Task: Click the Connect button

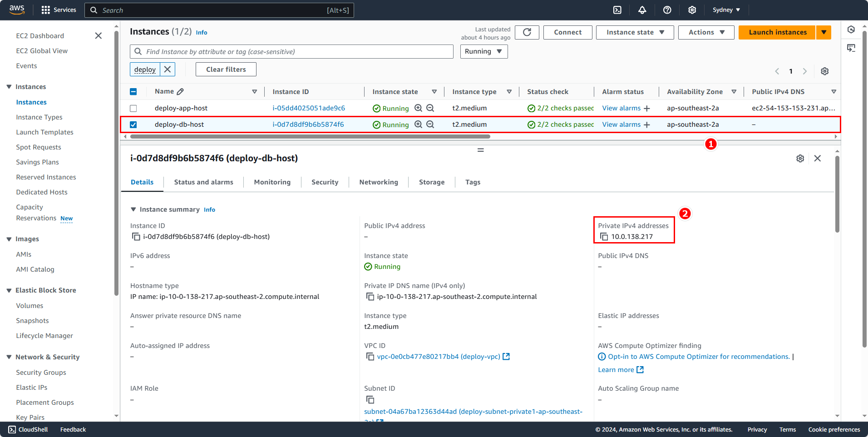Action: [x=568, y=32]
